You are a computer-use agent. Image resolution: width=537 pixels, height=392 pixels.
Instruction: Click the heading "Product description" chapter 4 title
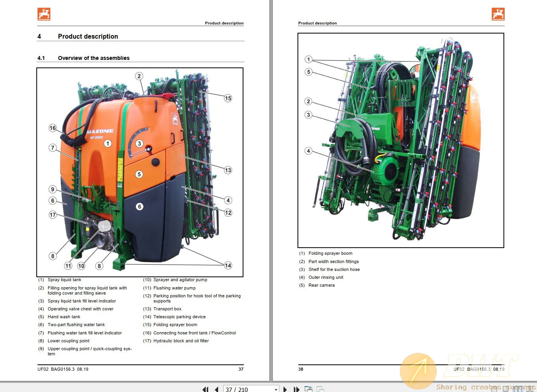[88, 36]
